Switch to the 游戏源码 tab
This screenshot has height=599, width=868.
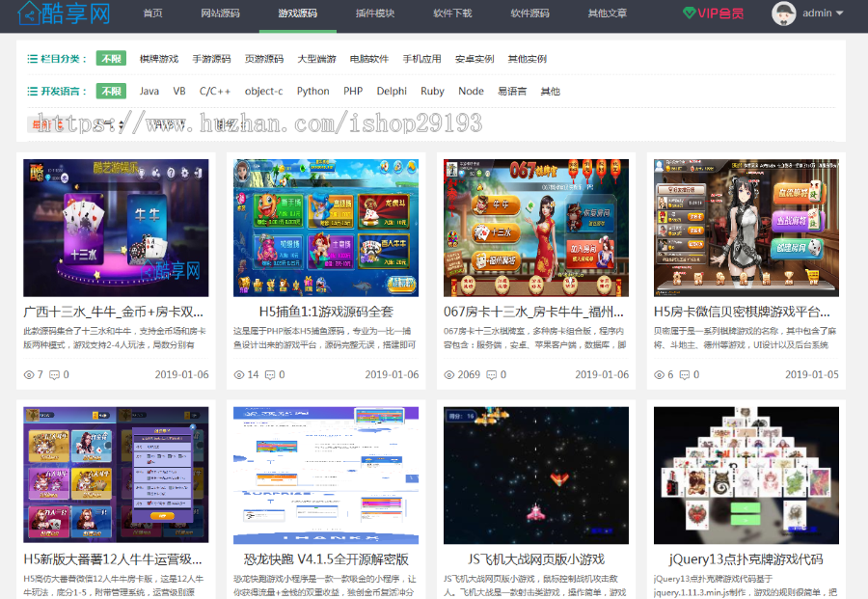pyautogui.click(x=294, y=14)
